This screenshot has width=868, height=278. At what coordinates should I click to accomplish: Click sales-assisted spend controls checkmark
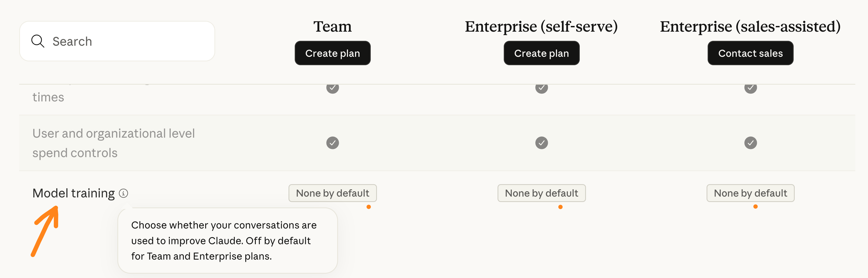750,143
